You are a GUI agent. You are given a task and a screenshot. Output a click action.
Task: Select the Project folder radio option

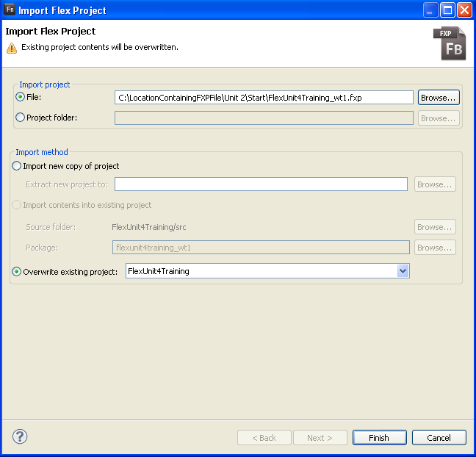point(20,118)
